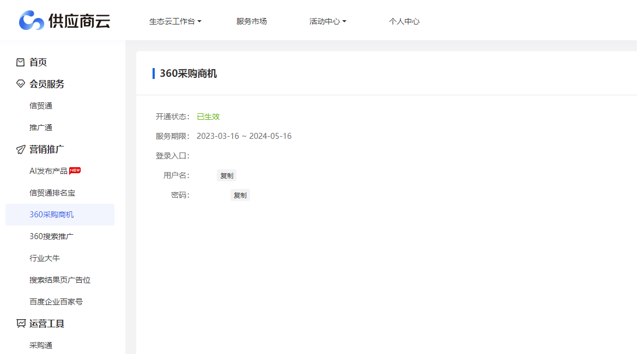Expand the 活动中心 dropdown menu
Screen dimensions: 644x354
click(328, 21)
